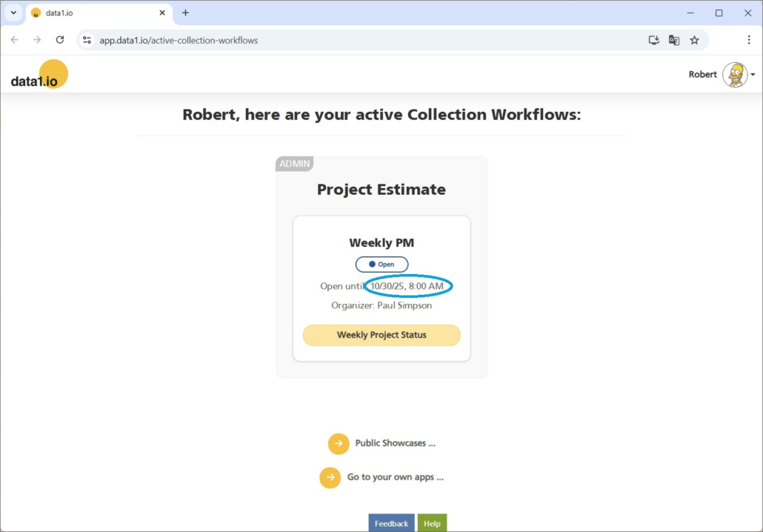Click the Public Showcases arrow icon

339,444
